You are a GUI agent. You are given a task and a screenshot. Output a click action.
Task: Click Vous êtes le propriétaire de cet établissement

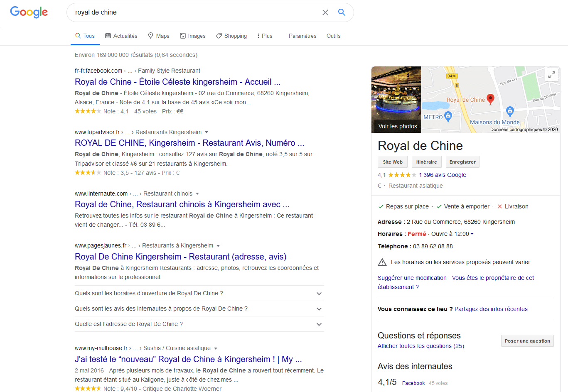click(x=456, y=282)
